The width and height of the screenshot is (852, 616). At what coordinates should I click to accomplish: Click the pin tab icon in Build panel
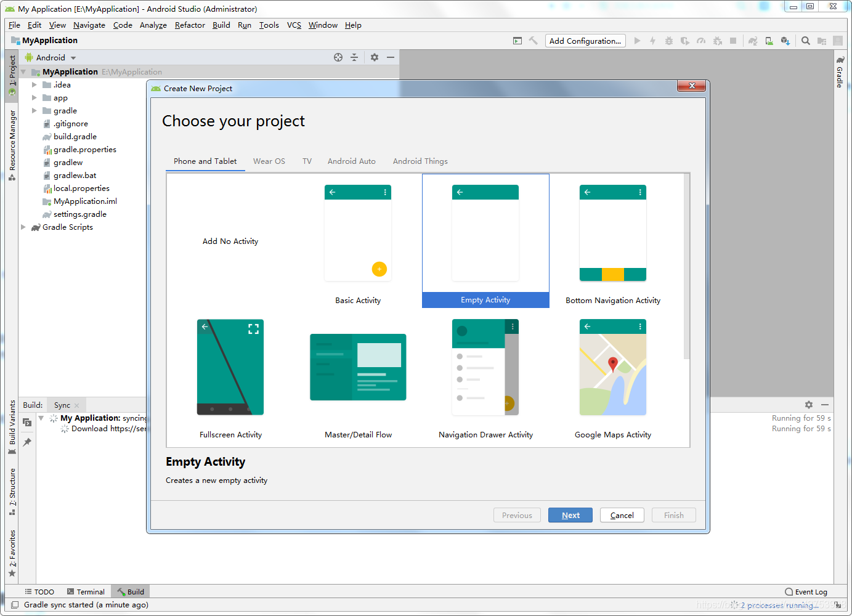[x=27, y=442]
